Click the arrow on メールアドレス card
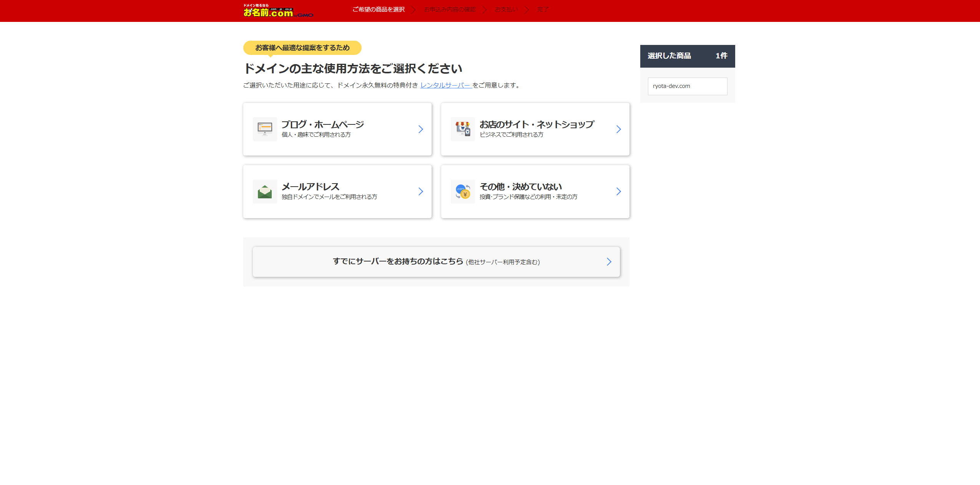 420,191
